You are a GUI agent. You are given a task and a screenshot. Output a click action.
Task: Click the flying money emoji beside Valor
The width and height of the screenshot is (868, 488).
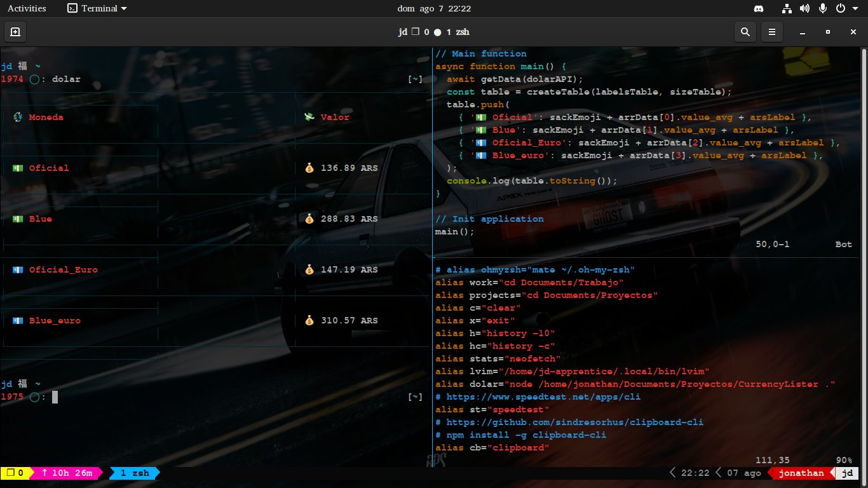coord(309,117)
